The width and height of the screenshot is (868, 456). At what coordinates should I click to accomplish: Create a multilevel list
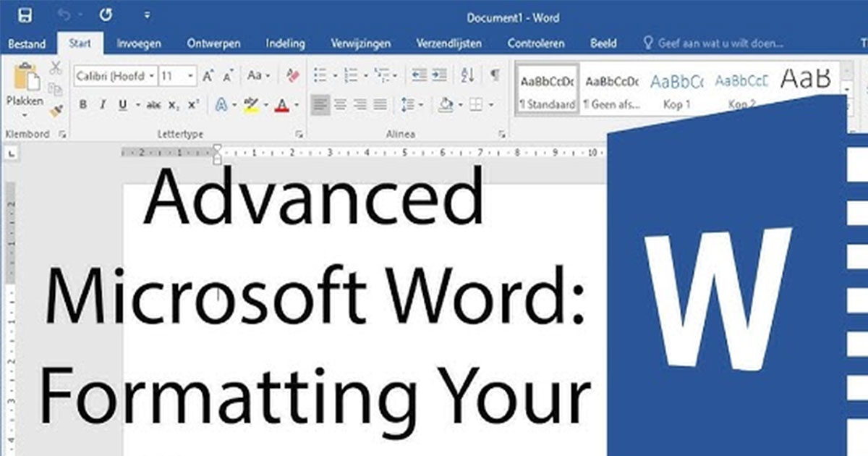(383, 75)
